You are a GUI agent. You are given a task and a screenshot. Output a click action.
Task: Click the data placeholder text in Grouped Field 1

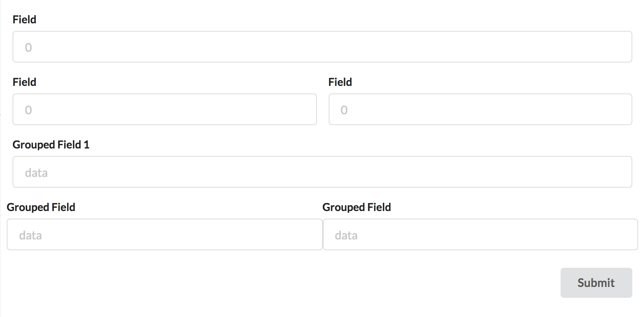pyautogui.click(x=36, y=172)
